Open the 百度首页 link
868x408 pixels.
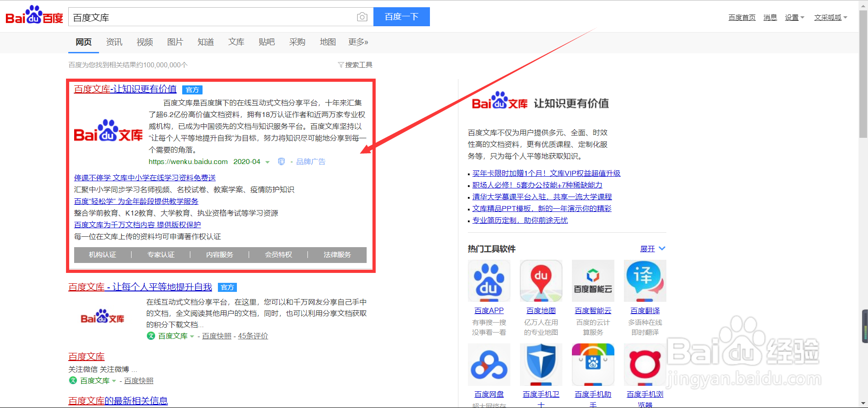click(x=742, y=18)
